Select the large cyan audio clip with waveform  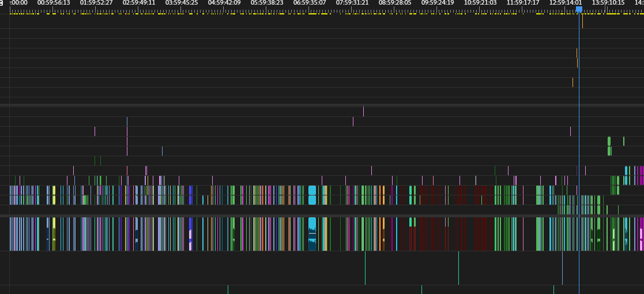[x=312, y=233]
